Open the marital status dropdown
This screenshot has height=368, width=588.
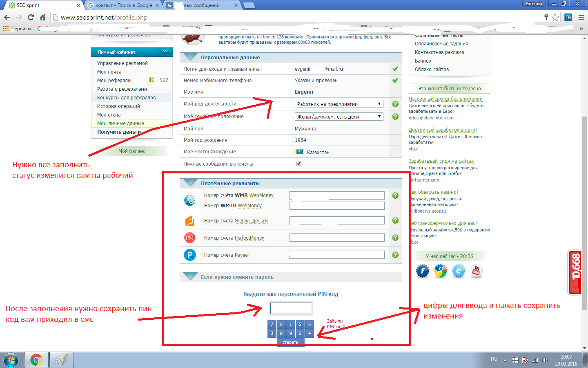click(x=339, y=117)
